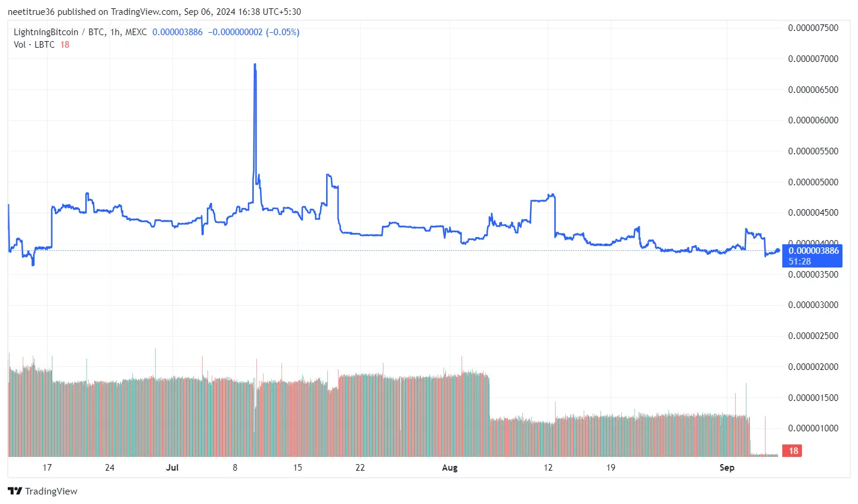Click the 17 date label on time axis

pos(47,468)
